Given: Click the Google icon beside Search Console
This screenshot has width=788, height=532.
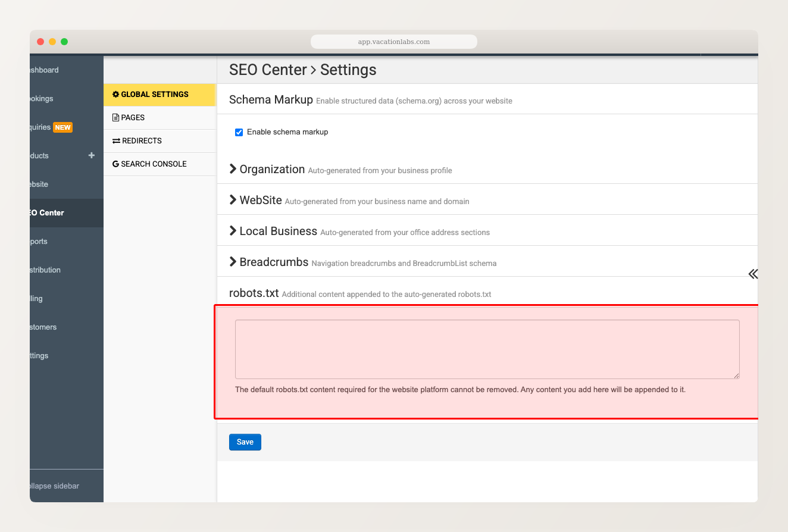Looking at the screenshot, I should coord(115,164).
